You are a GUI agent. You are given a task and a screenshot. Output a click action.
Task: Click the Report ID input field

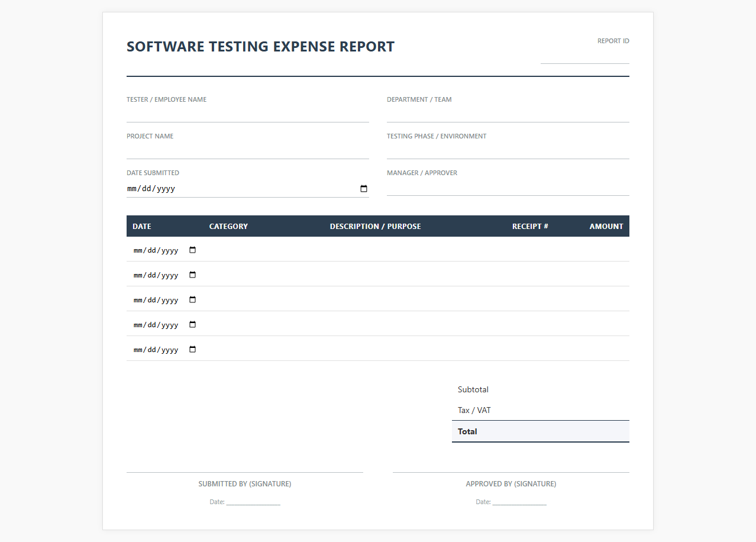[x=585, y=56]
